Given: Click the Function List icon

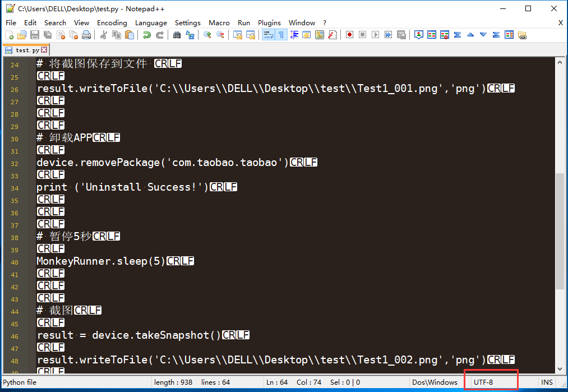Looking at the screenshot, I should click(333, 35).
